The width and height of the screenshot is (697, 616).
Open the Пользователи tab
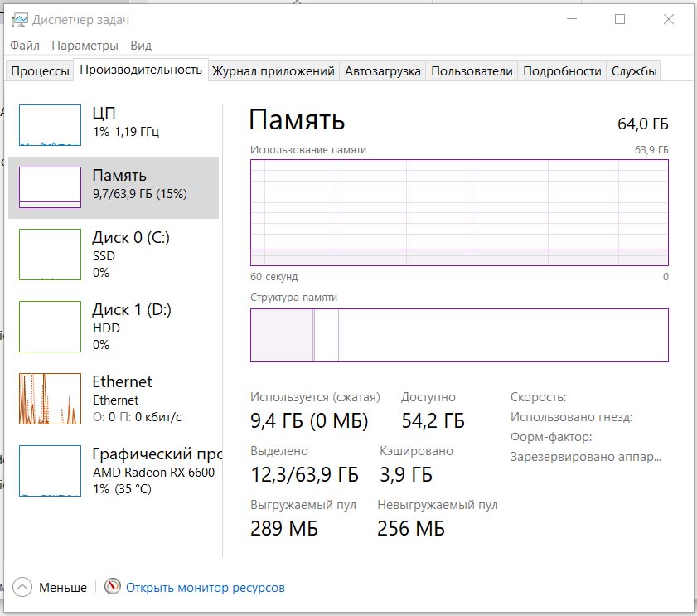[472, 71]
